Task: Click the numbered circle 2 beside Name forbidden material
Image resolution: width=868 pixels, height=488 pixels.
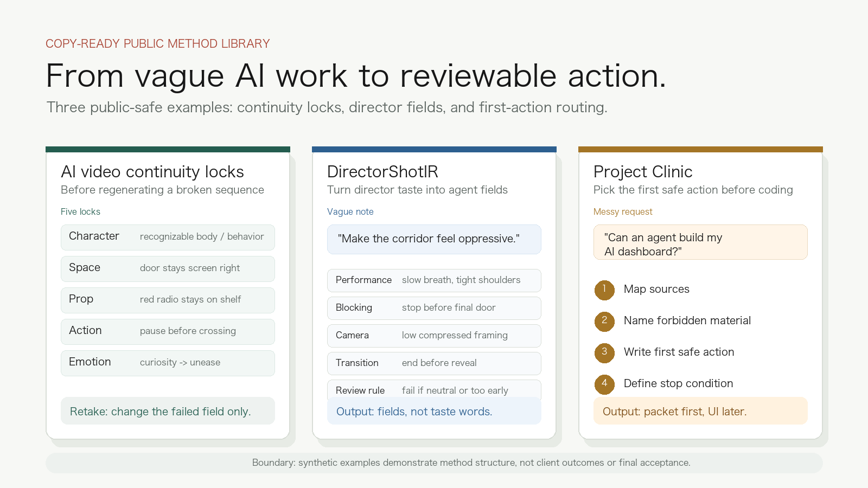Action: 604,322
